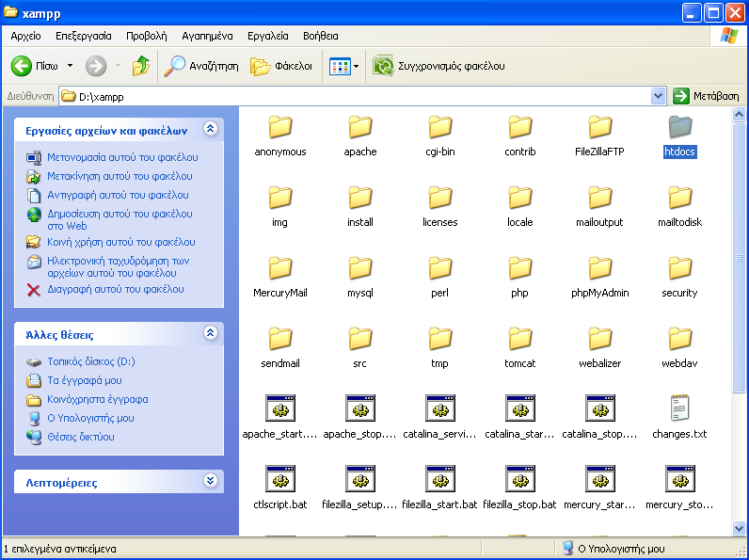Click the Μετάβαση go button
This screenshot has width=749, height=560.
point(706,97)
